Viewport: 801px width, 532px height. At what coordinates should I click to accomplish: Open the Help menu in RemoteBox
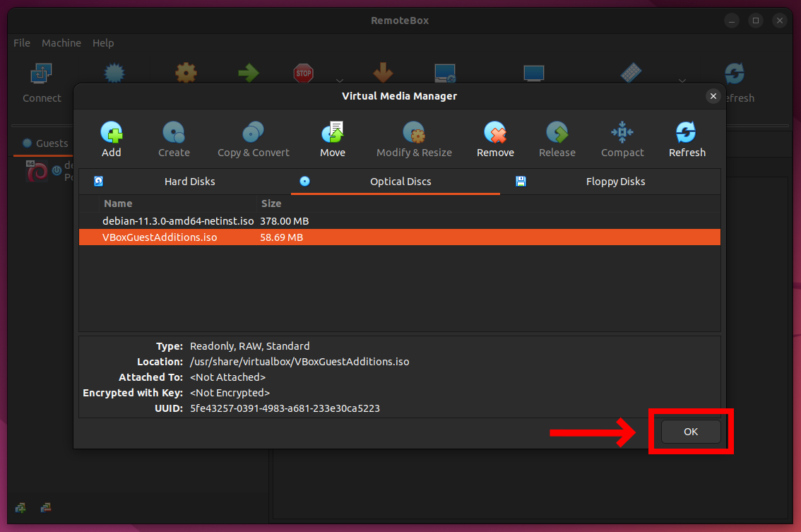(x=103, y=43)
